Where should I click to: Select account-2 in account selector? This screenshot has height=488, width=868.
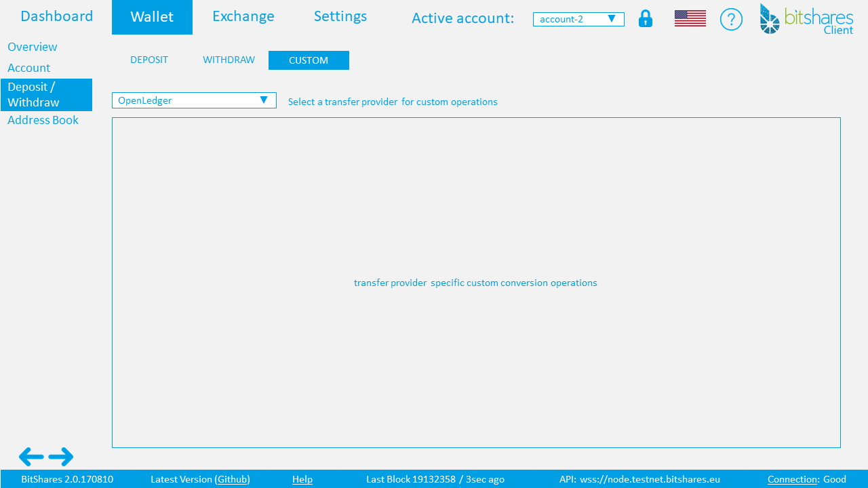click(578, 19)
